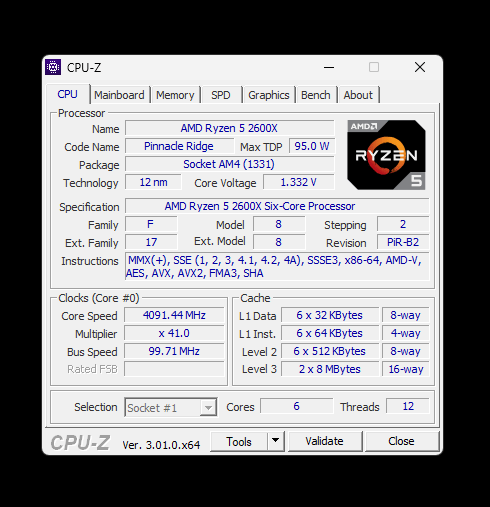Switch to the SPD tab

coord(221,95)
